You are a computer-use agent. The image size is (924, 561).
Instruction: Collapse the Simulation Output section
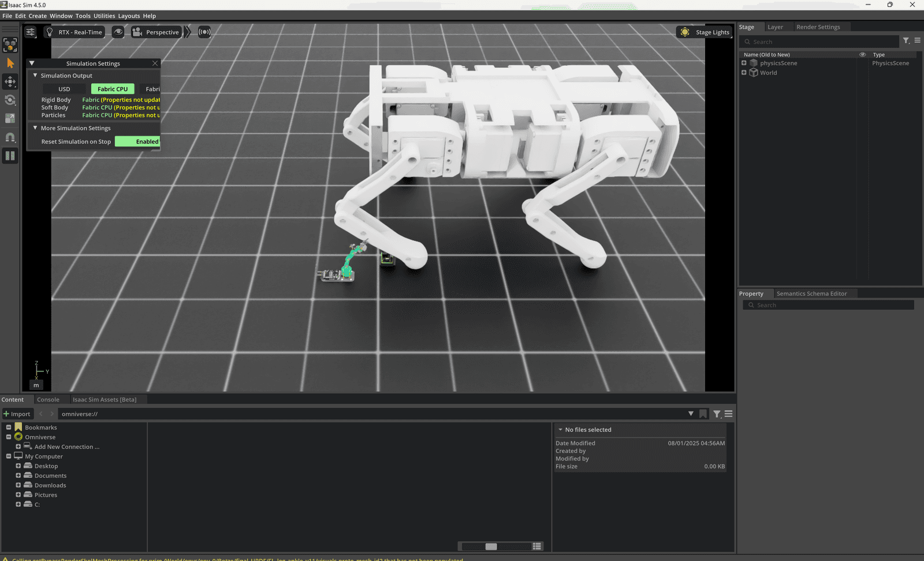pos(35,76)
